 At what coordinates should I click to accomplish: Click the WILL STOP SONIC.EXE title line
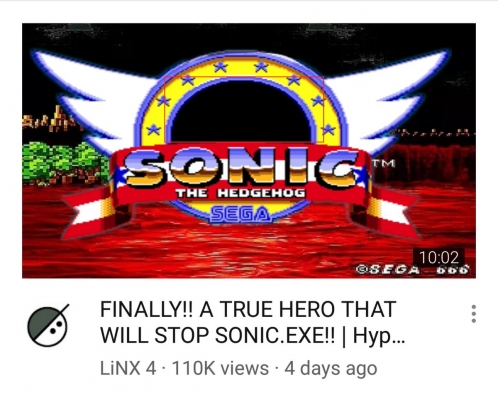click(216, 335)
